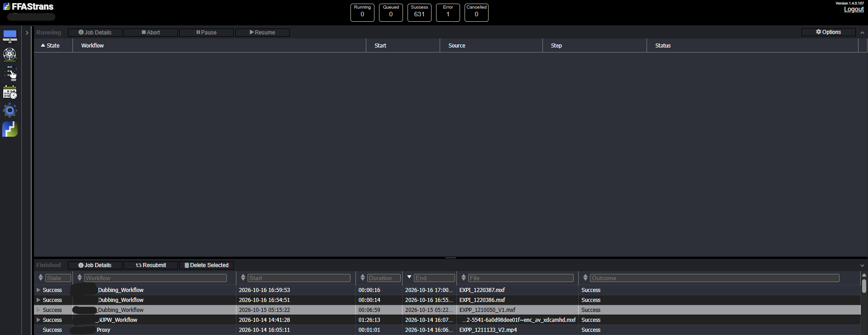Open Job Details in the Finished toolbar
Viewport: 868px width, 335px height.
pyautogui.click(x=95, y=265)
